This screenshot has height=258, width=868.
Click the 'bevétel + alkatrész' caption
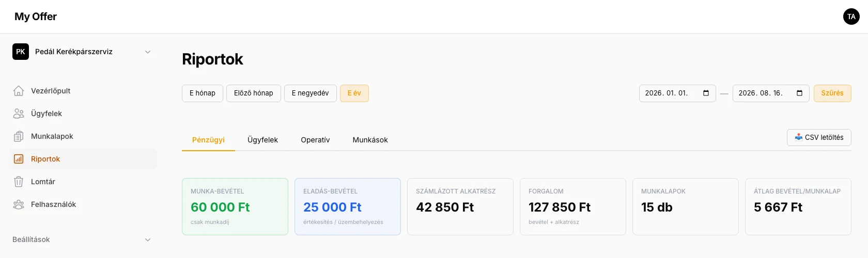click(x=554, y=222)
